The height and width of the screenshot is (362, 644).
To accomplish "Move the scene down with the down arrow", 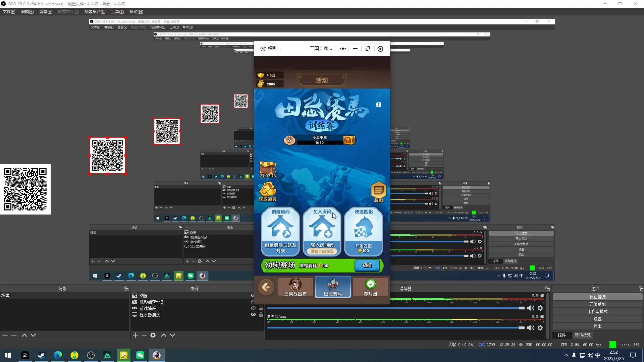I will click(33, 335).
